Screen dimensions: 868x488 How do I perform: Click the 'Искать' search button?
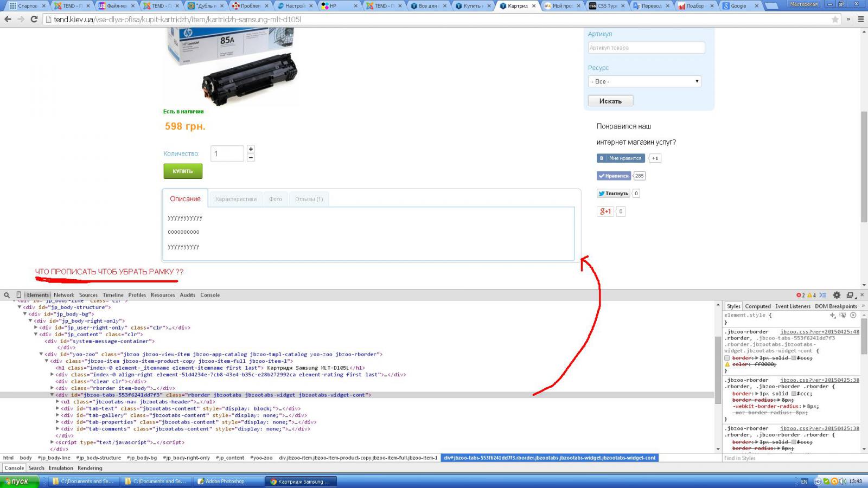pos(610,101)
